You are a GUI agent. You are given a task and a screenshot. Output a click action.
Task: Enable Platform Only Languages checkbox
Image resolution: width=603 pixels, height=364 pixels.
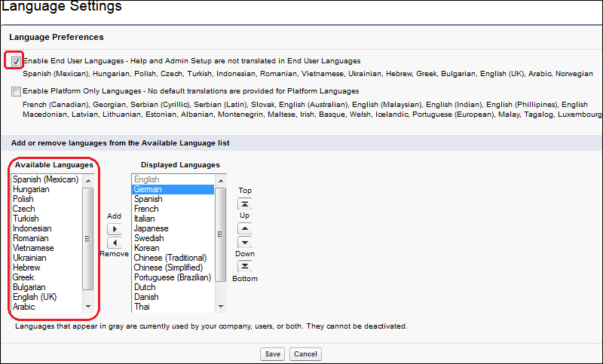pyautogui.click(x=16, y=91)
